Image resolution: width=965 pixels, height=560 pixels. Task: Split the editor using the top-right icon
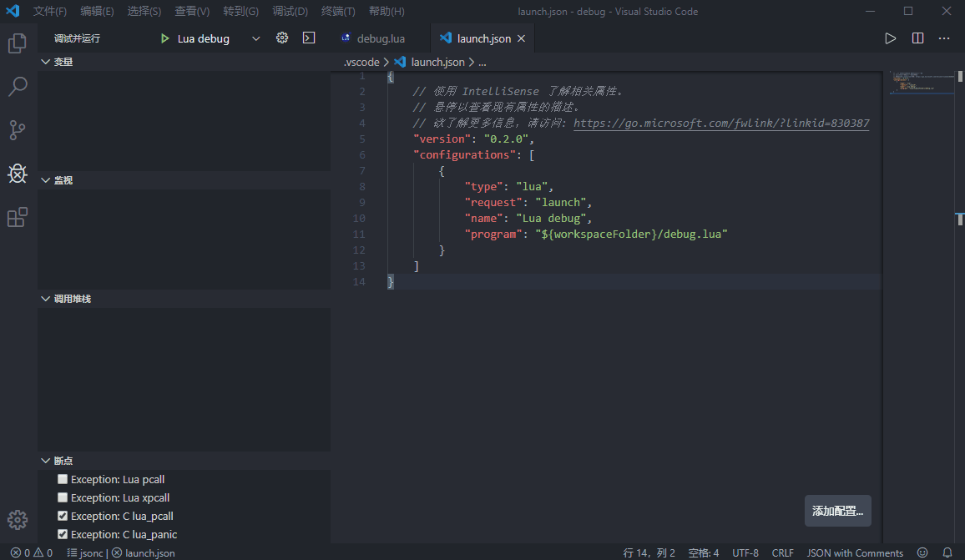pyautogui.click(x=917, y=38)
